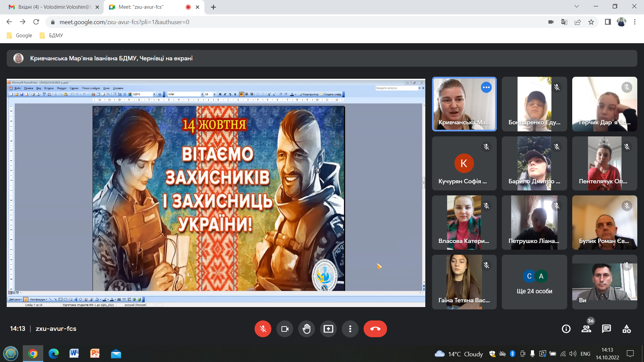Open taskbar clock showing 14.10.2022
The height and width of the screenshot is (362, 644).
[607, 354]
